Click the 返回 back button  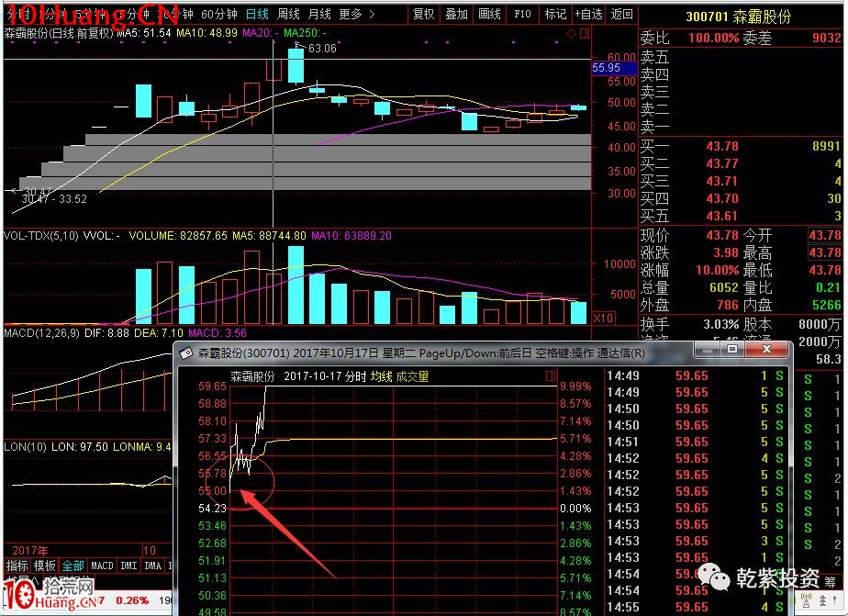coord(621,14)
